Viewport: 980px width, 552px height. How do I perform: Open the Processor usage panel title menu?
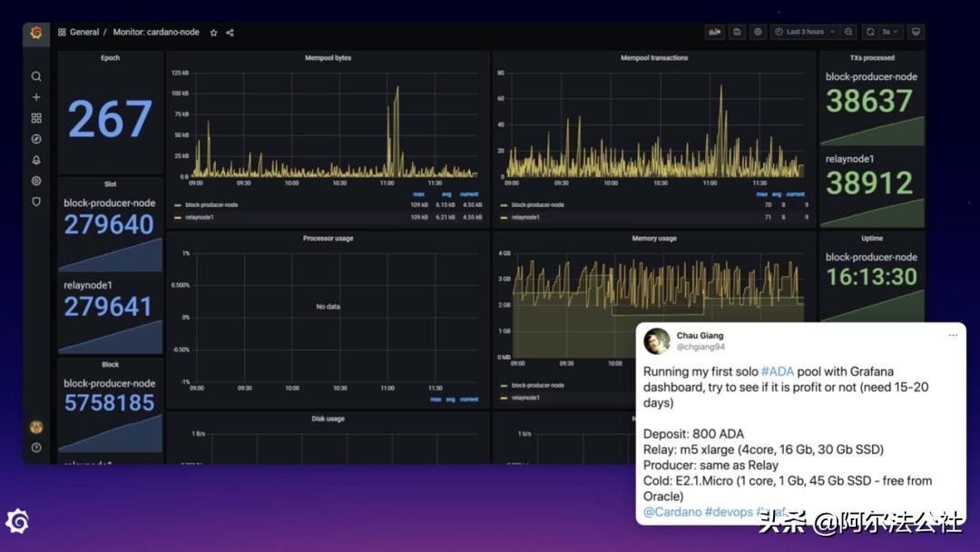328,239
